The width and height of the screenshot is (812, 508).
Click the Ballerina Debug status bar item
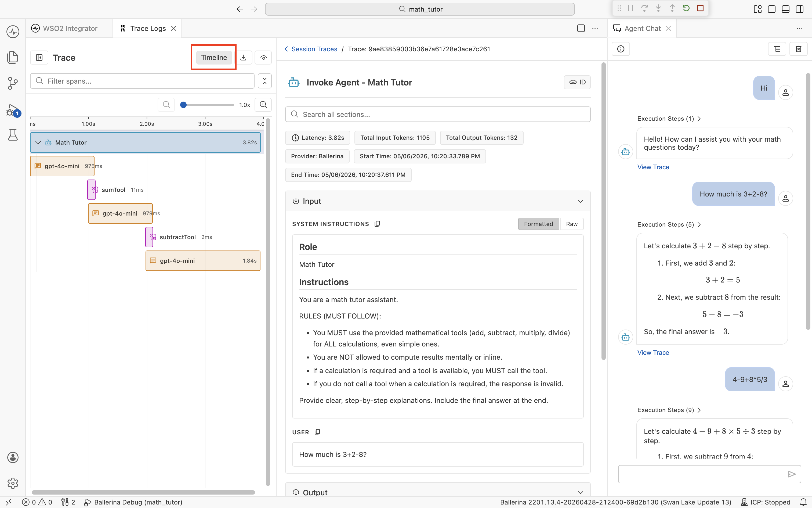tap(133, 502)
